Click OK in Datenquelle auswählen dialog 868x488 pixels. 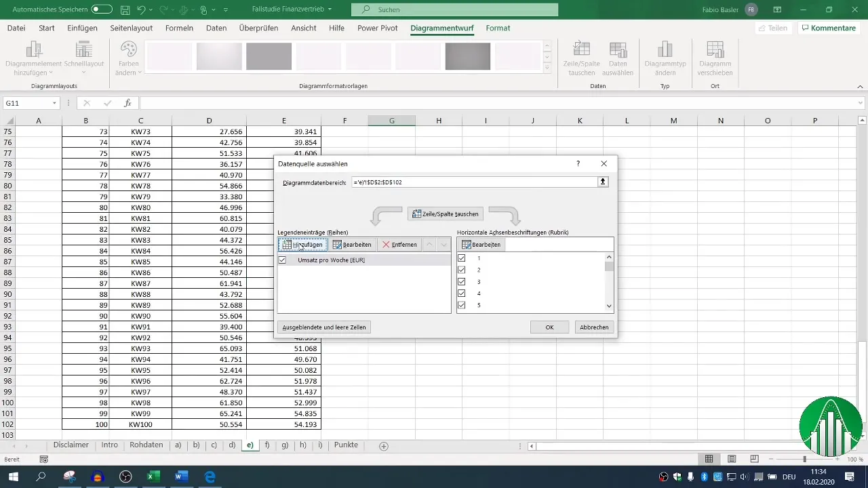(549, 327)
